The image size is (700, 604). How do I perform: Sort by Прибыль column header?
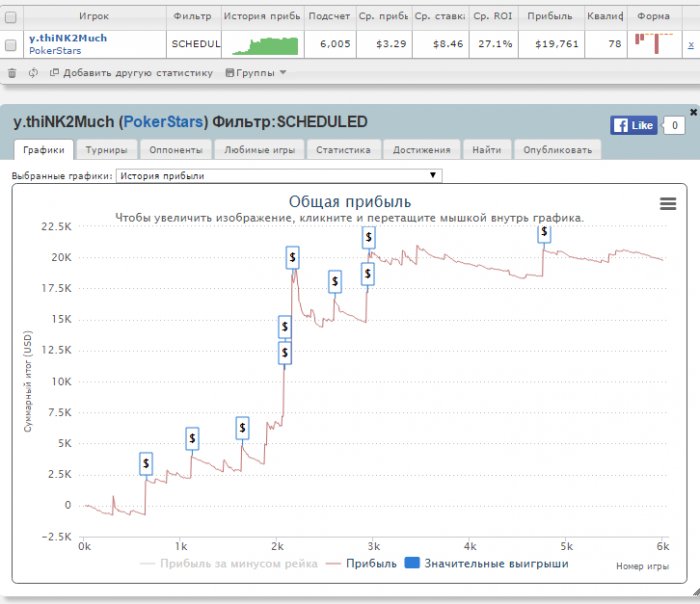(x=550, y=16)
